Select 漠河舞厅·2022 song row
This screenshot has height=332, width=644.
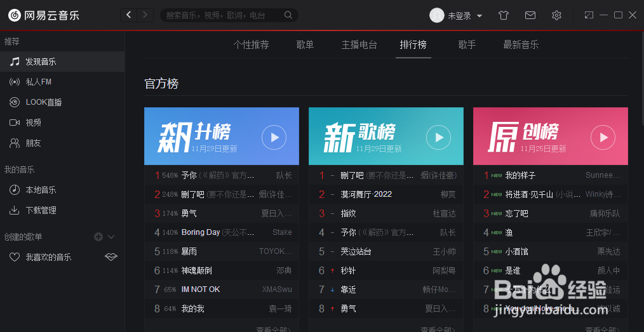click(x=386, y=194)
